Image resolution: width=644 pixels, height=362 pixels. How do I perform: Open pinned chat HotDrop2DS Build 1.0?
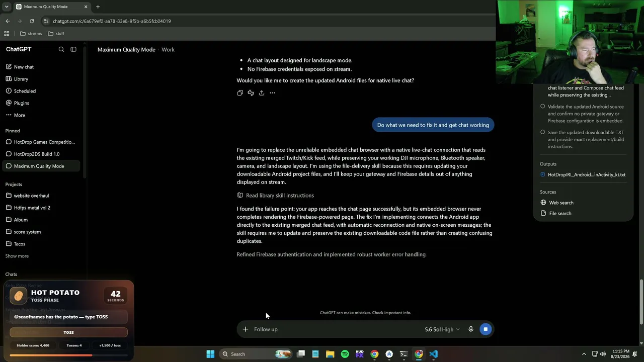tap(42, 154)
